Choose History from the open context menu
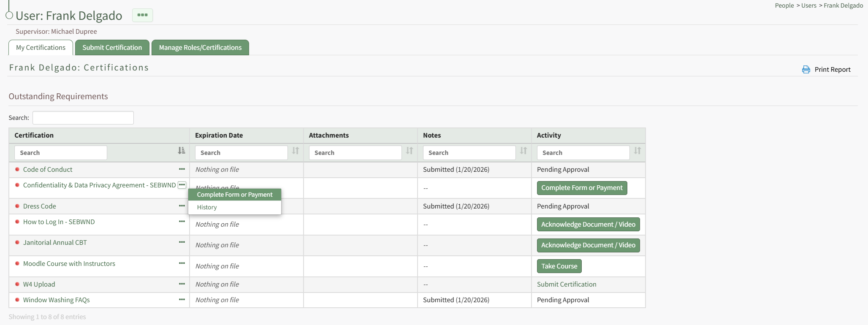Image resolution: width=868 pixels, height=325 pixels. pyautogui.click(x=207, y=207)
